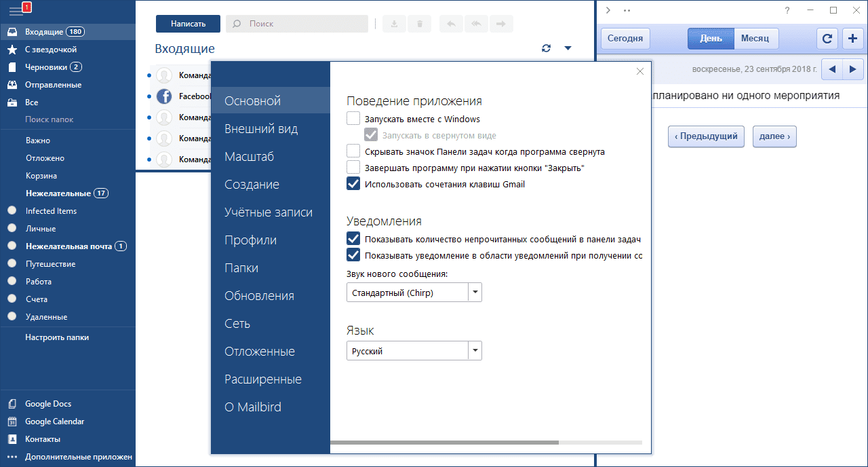Open Google Calendar from sidebar
The width and height of the screenshot is (868, 467).
pos(54,422)
